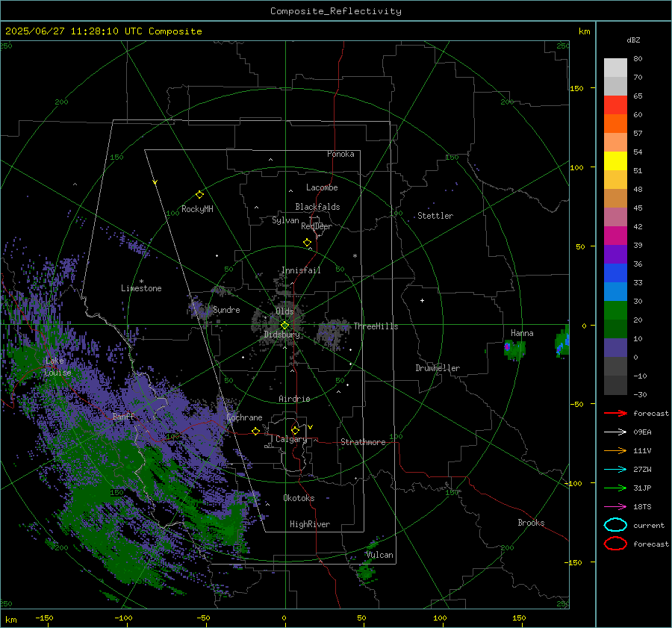Click the Drumheller label
672x628 pixels.
point(438,368)
